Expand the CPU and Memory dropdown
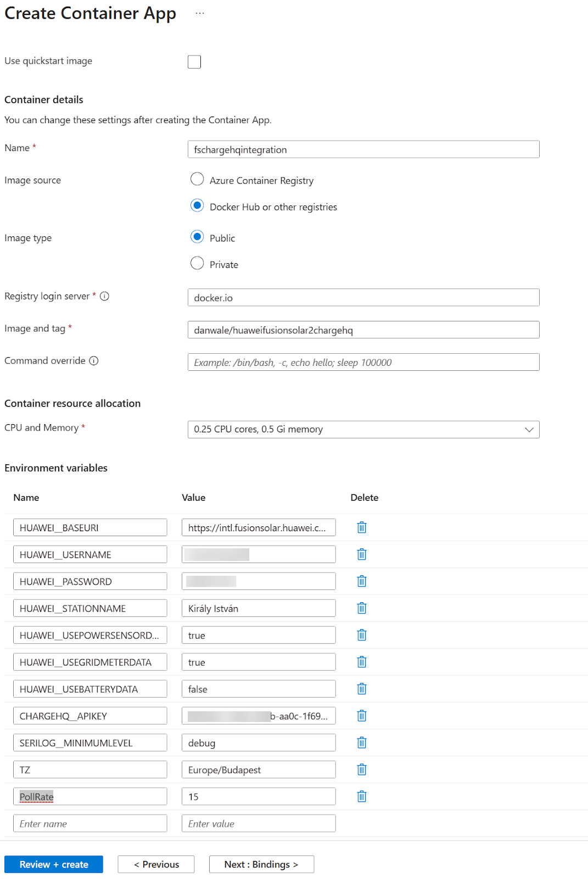Screen dimensions: 588x879 point(363,430)
